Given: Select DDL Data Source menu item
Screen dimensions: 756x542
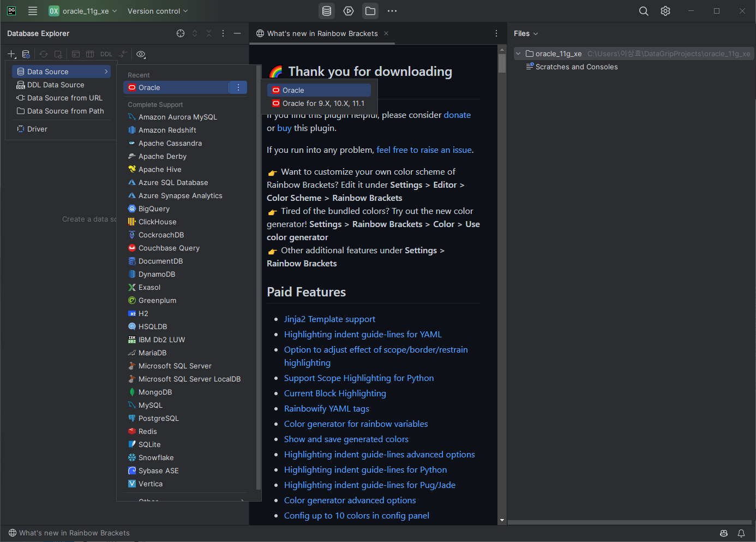Looking at the screenshot, I should pos(61,85).
